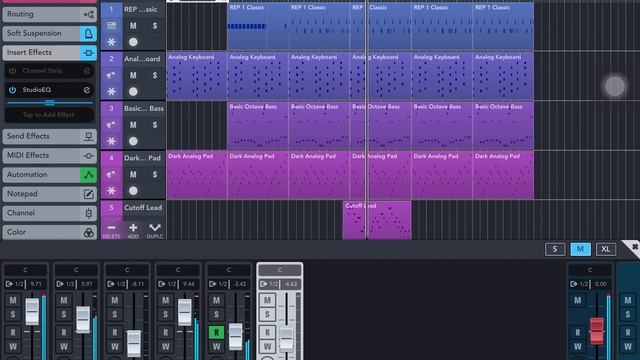Delete the selected Cutoff Lead track

111,230
